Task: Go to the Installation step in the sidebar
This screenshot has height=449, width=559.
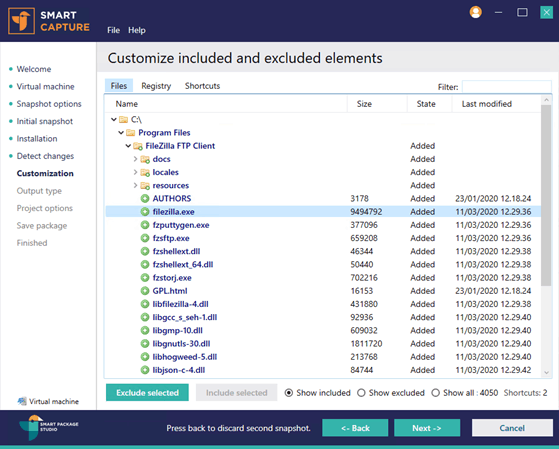Action: pyautogui.click(x=37, y=139)
